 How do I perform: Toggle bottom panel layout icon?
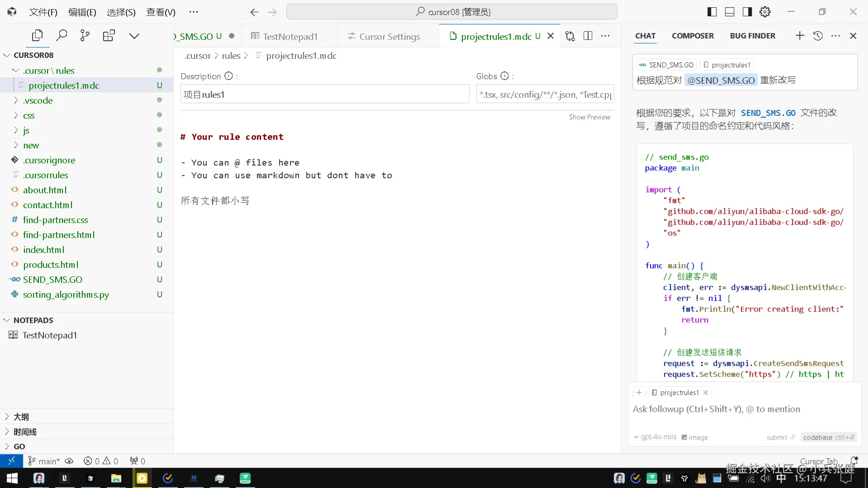[x=730, y=12]
